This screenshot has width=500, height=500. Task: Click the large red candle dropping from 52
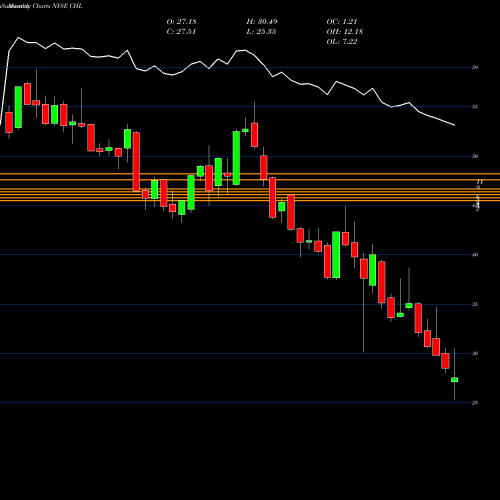[136, 162]
